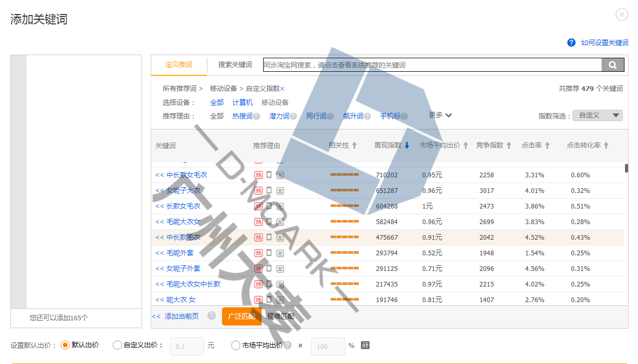Image resolution: width=638 pixels, height=364 pixels.
Task: Click the help icon beside 飙升词
Action: [367, 116]
